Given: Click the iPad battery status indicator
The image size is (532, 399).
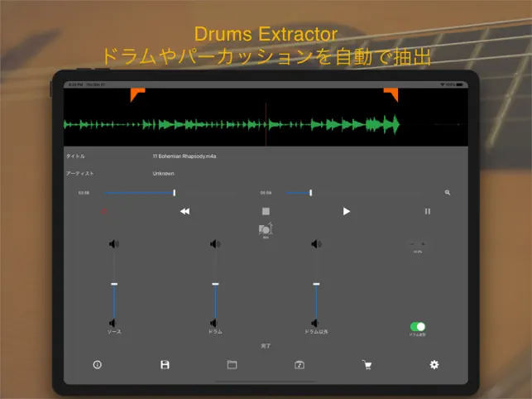Looking at the screenshot, I should click(x=460, y=84).
